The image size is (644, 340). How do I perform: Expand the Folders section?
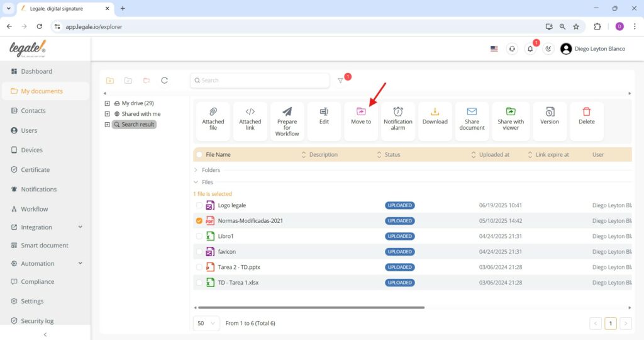[196, 170]
